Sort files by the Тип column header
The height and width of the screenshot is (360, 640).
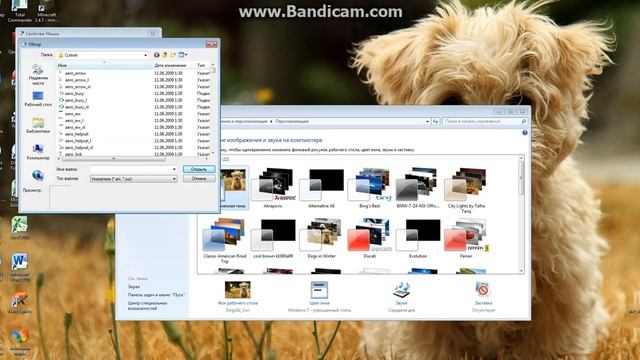[202, 65]
